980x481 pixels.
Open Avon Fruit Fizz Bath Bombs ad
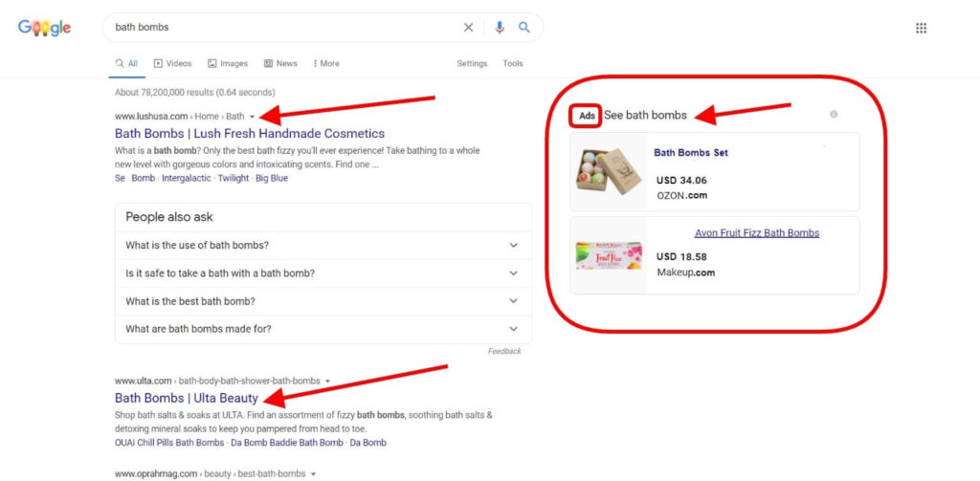[x=757, y=233]
